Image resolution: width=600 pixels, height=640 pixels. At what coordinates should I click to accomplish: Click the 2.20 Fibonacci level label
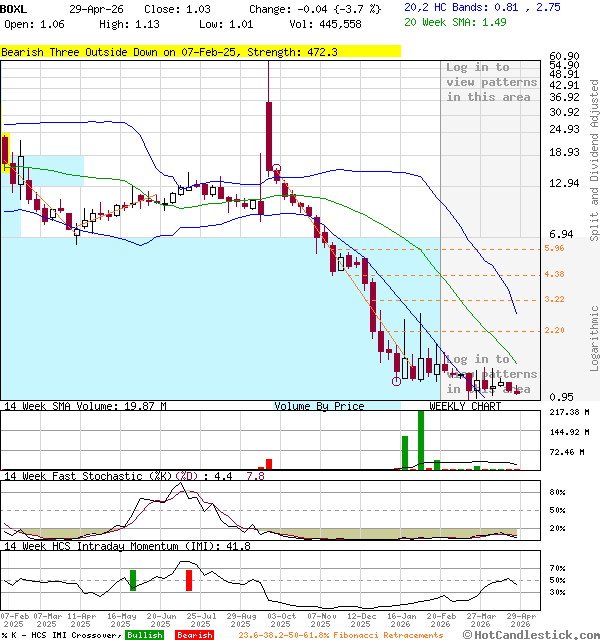[555, 330]
